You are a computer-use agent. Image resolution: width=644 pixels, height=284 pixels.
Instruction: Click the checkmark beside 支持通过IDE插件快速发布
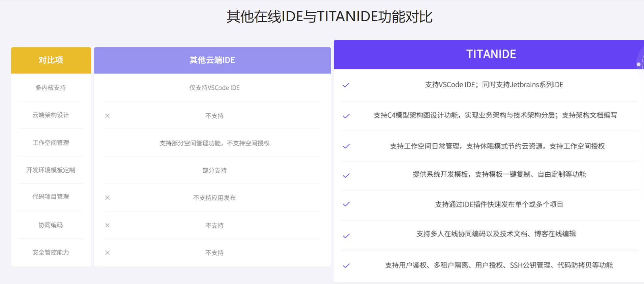[x=346, y=204]
